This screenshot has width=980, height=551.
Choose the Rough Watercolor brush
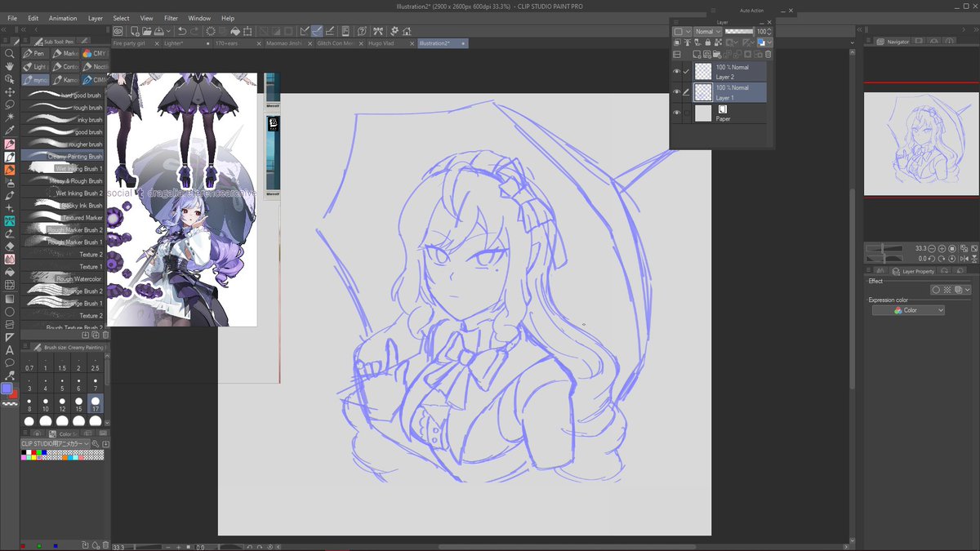63,279
